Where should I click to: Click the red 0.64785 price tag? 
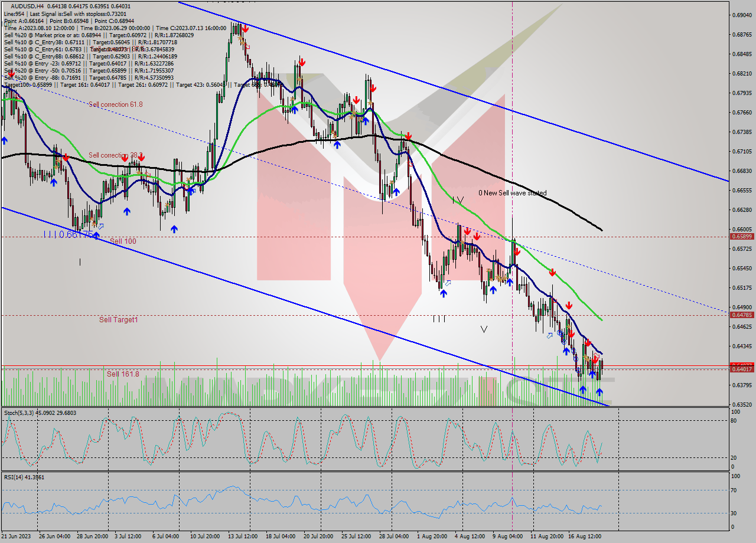(x=742, y=315)
